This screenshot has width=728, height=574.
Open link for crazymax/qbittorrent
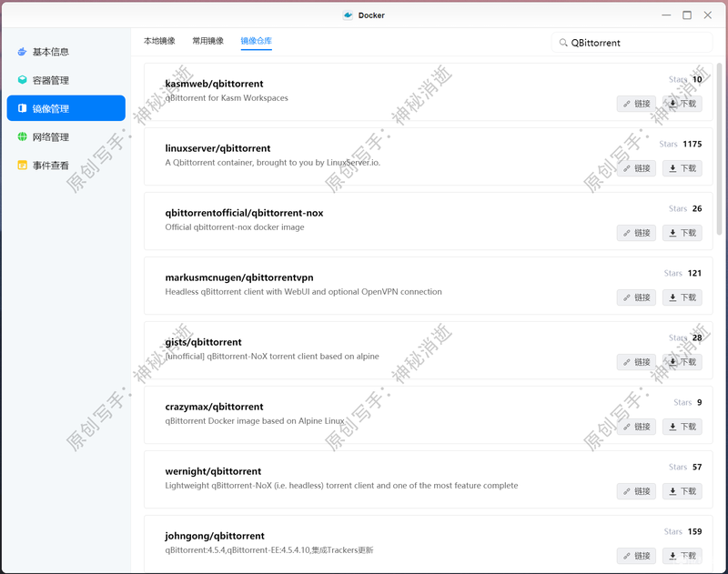pyautogui.click(x=636, y=426)
